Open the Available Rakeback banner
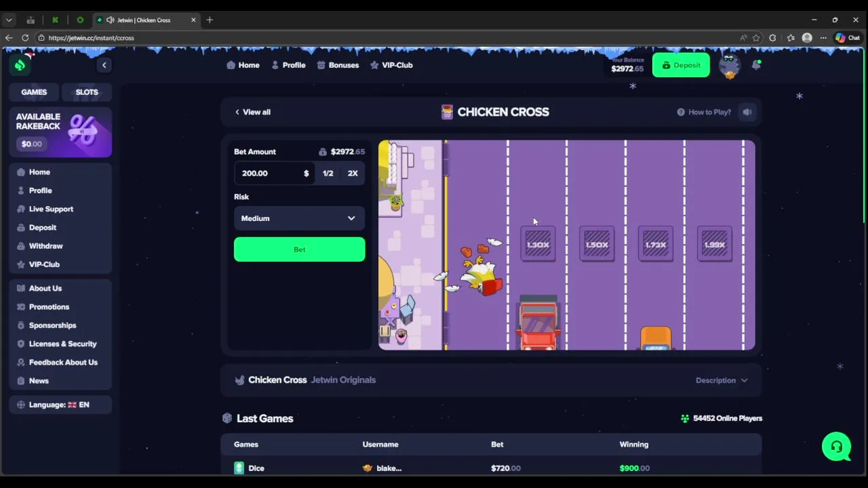 (x=60, y=131)
